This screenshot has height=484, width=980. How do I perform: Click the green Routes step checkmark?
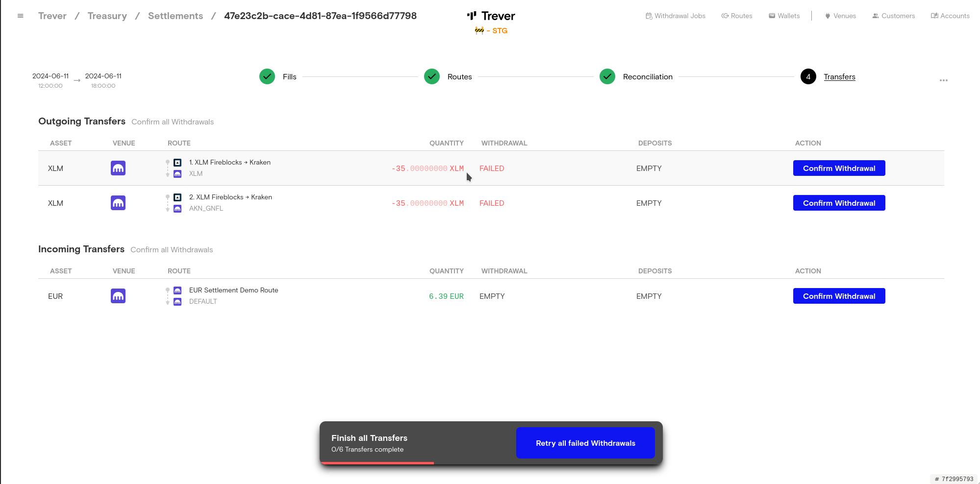(x=432, y=76)
